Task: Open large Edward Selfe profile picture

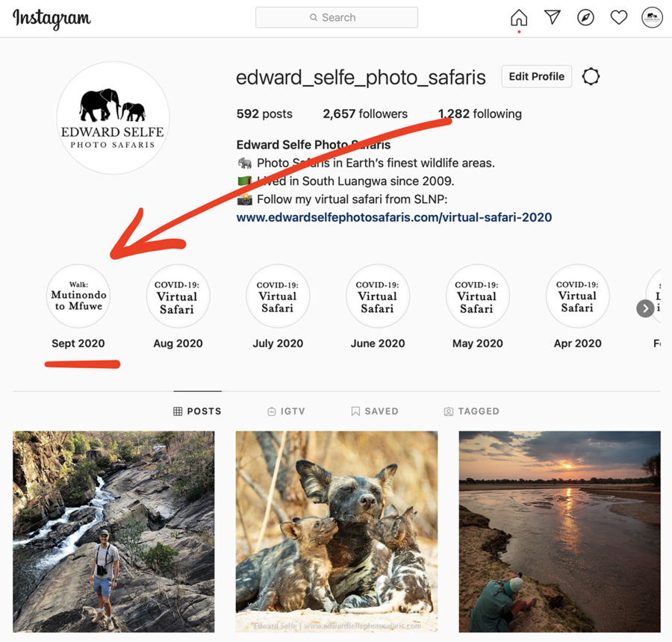Action: coord(113,119)
